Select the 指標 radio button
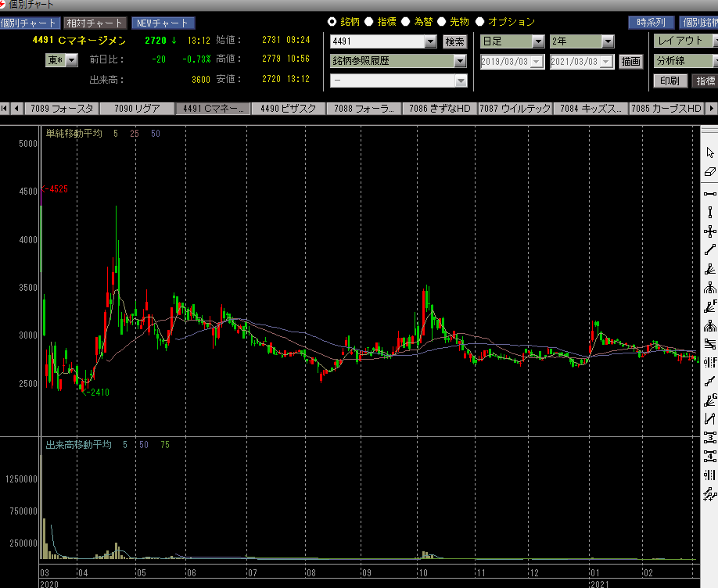Viewport: 718px width, 588px height. (370, 22)
